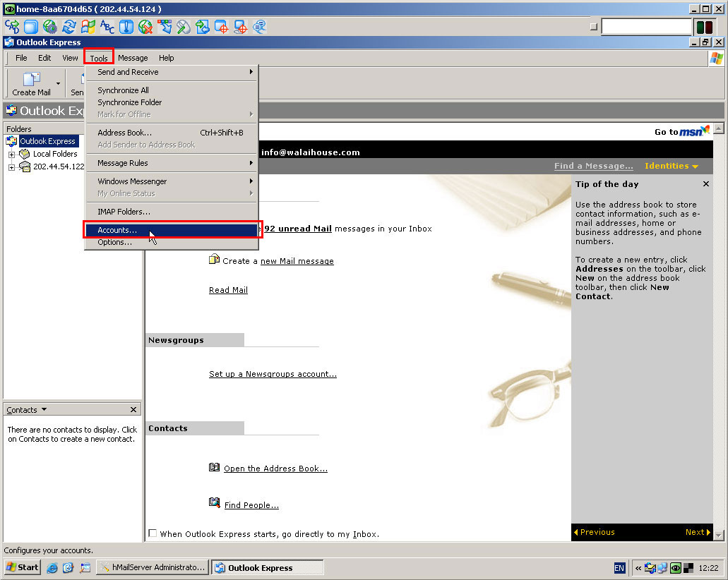Click the file transfer arrows icon
The image size is (728, 580).
[203, 27]
